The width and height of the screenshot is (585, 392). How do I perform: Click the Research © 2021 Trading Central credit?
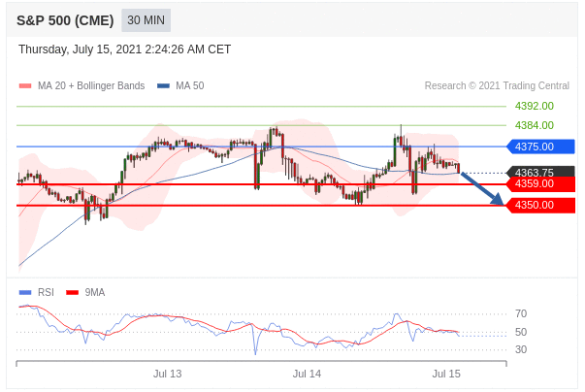pos(496,86)
